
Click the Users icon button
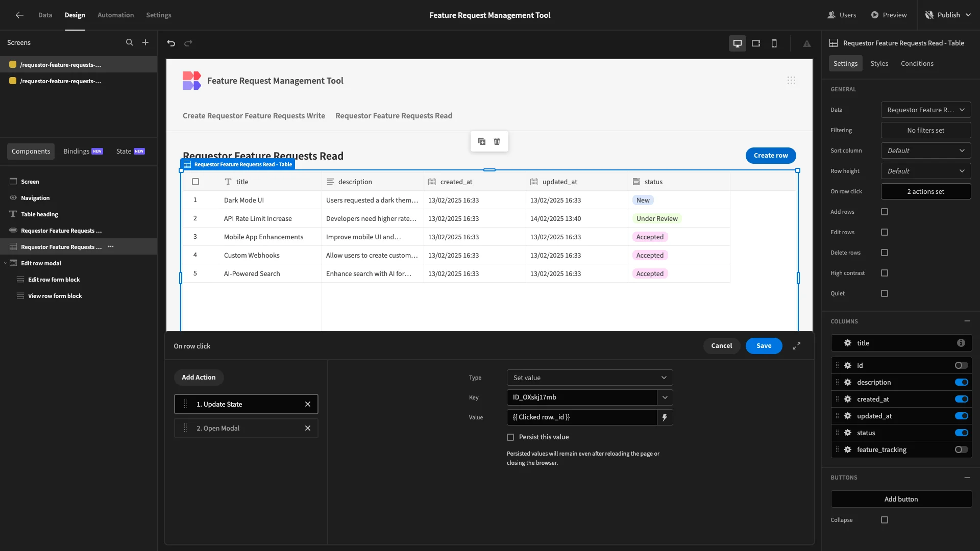[842, 15]
